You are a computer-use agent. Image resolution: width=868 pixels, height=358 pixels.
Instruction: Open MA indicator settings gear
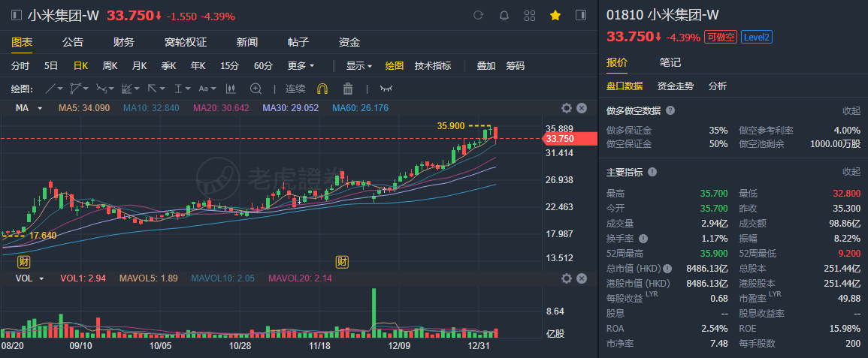[x=567, y=108]
